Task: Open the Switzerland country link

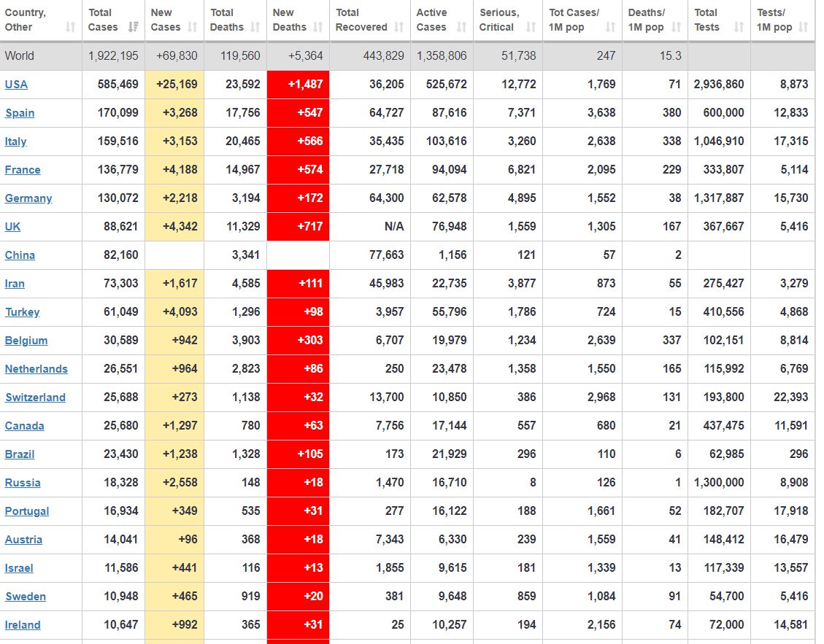Action: 35,397
